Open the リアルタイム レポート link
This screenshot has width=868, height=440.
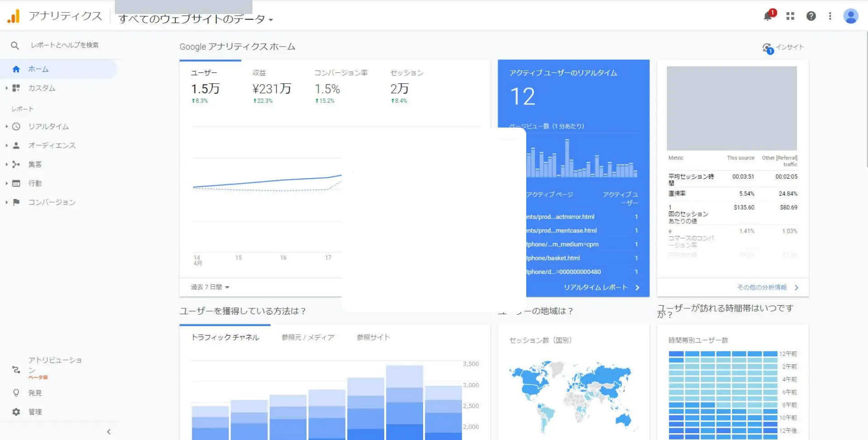601,288
